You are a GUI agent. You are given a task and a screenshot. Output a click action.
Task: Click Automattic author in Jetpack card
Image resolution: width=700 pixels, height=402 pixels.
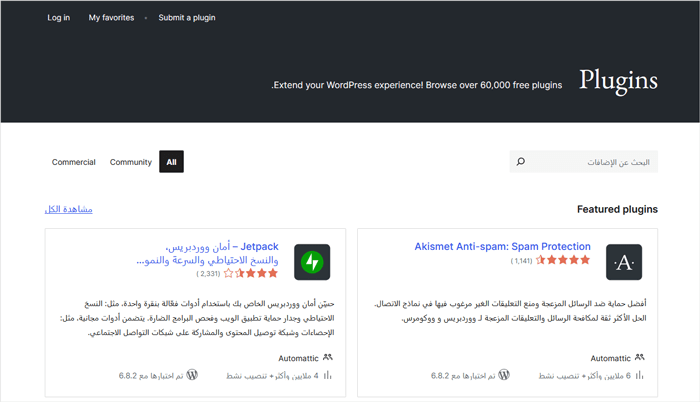pos(298,358)
